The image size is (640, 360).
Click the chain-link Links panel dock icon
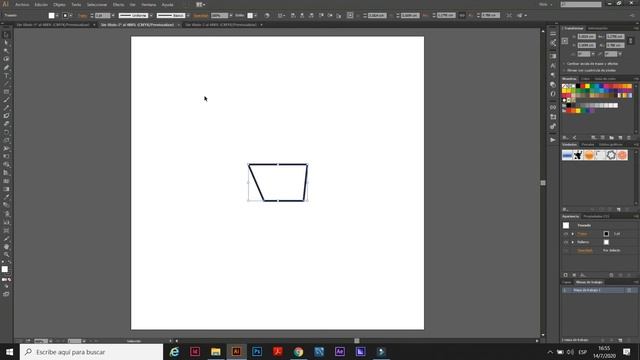pyautogui.click(x=553, y=107)
